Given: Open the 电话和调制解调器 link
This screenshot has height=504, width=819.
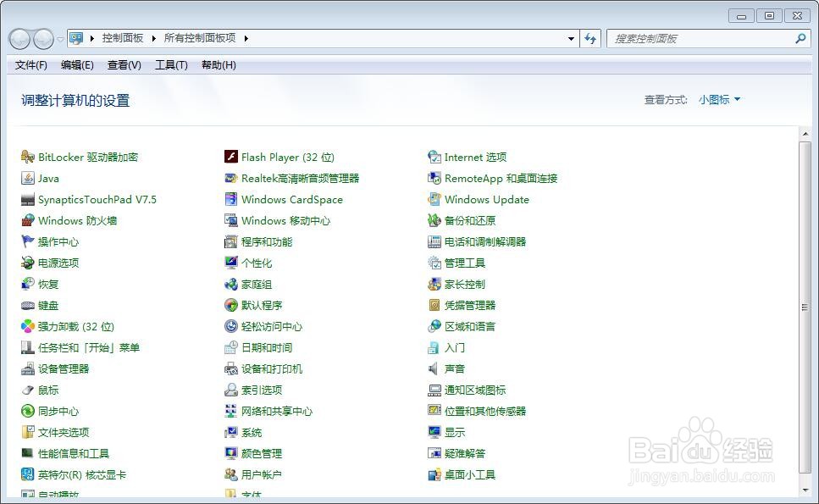Looking at the screenshot, I should coord(485,241).
